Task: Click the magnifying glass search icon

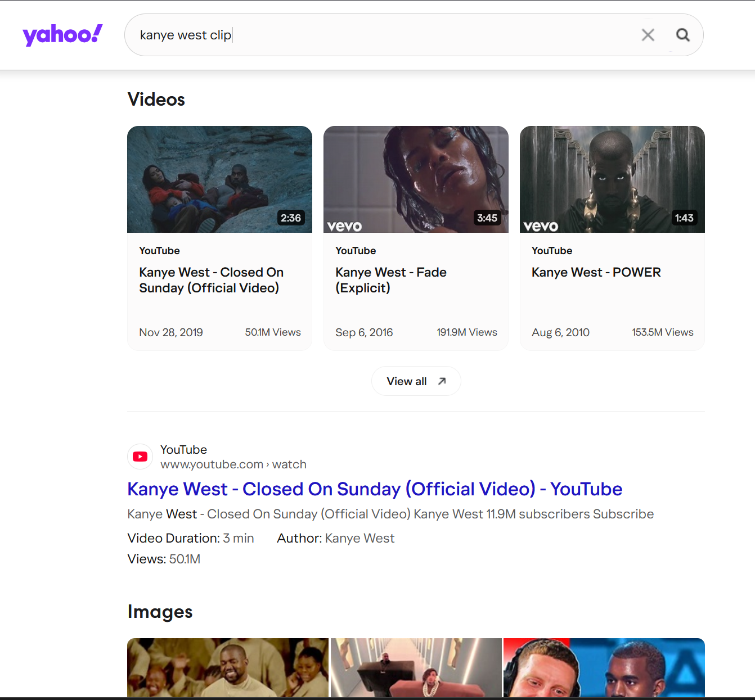Action: click(x=682, y=35)
